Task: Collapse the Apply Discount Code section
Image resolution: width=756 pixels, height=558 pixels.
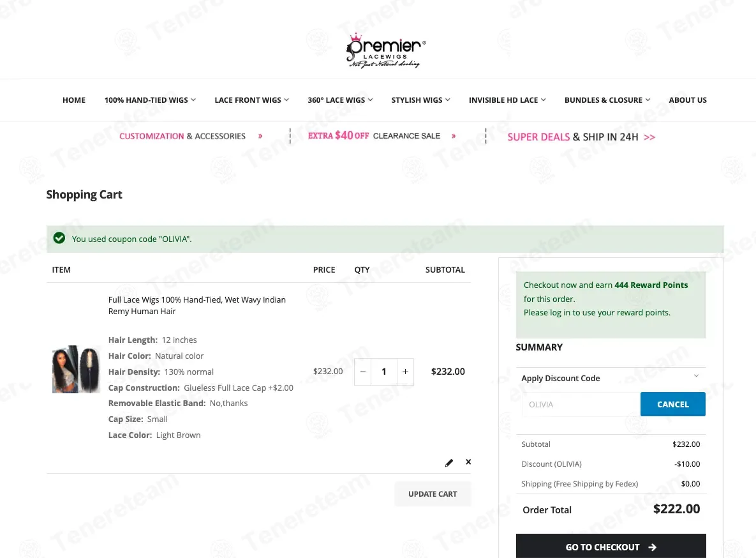Action: pos(696,375)
